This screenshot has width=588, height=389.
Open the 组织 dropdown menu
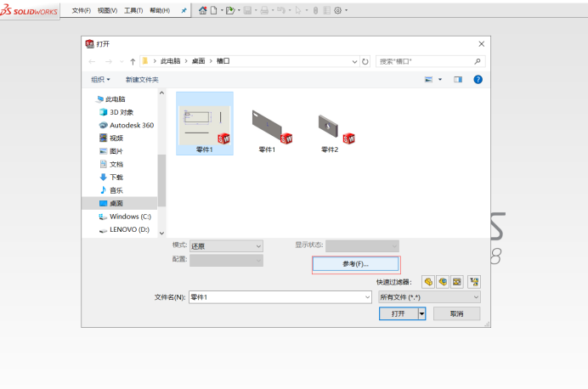pos(100,80)
